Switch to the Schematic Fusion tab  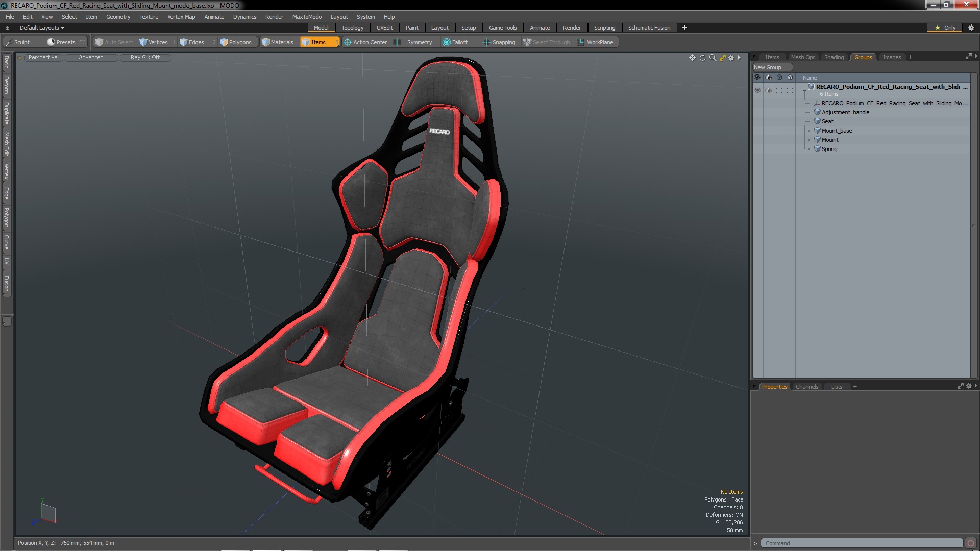[x=649, y=28]
